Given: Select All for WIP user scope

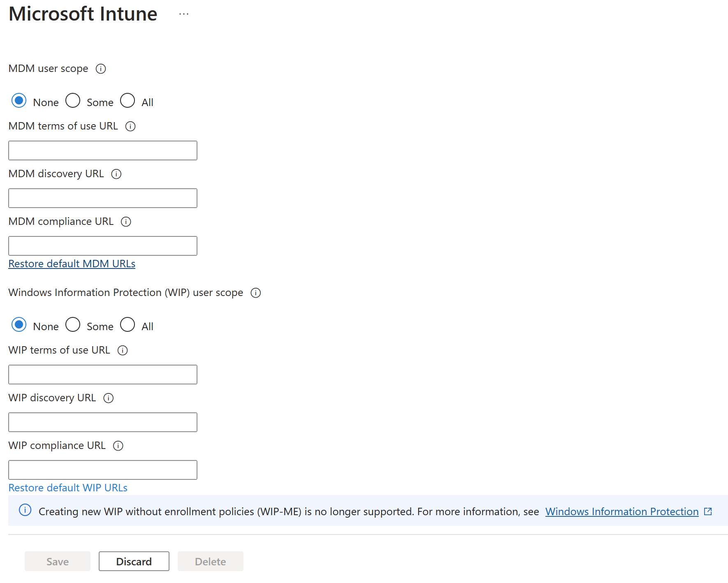Looking at the screenshot, I should tap(128, 325).
